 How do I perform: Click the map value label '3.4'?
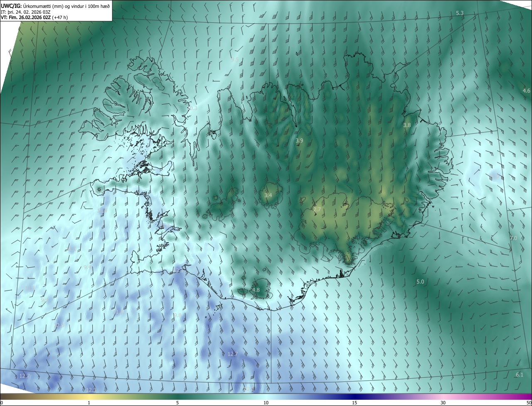tap(268, 195)
